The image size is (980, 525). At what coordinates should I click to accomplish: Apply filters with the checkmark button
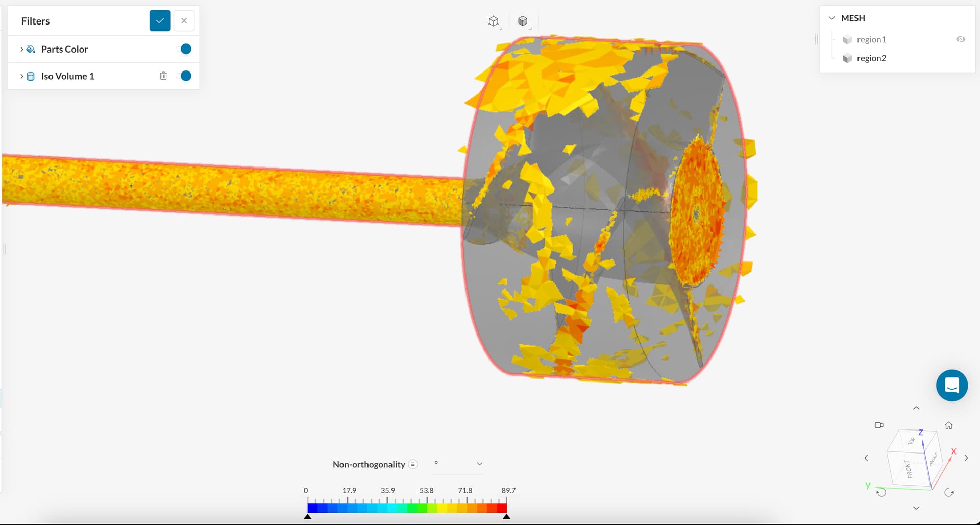pos(160,20)
